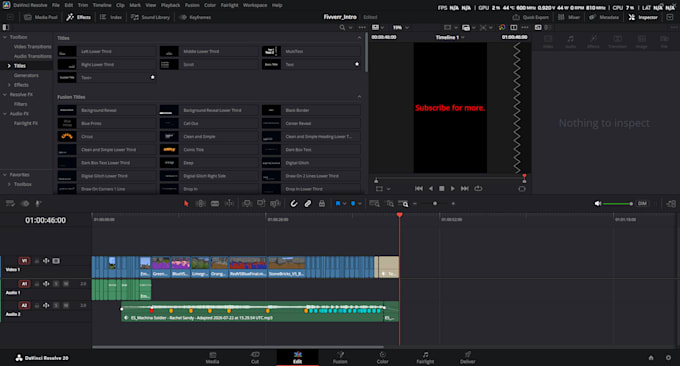Select the Text+ title
680x366 pixels.
click(106, 78)
